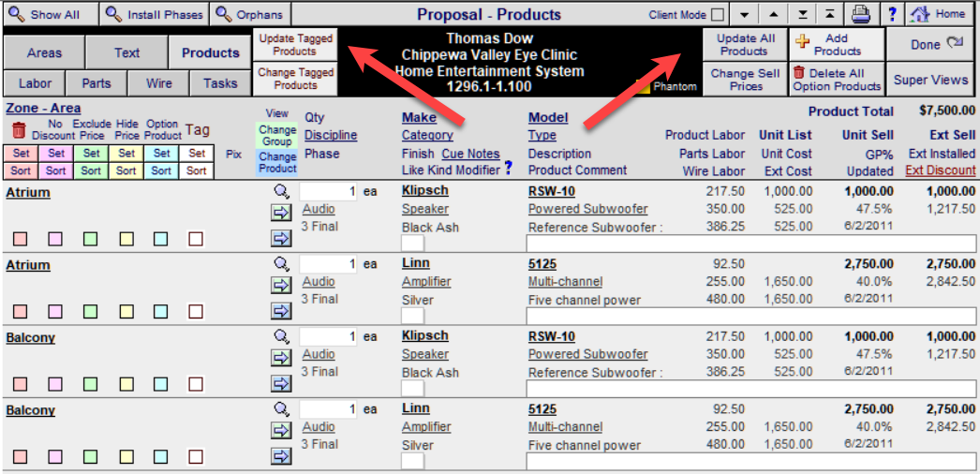Screen dimensions: 980x474
Task: Click the Cue Notes link
Action: point(471,154)
